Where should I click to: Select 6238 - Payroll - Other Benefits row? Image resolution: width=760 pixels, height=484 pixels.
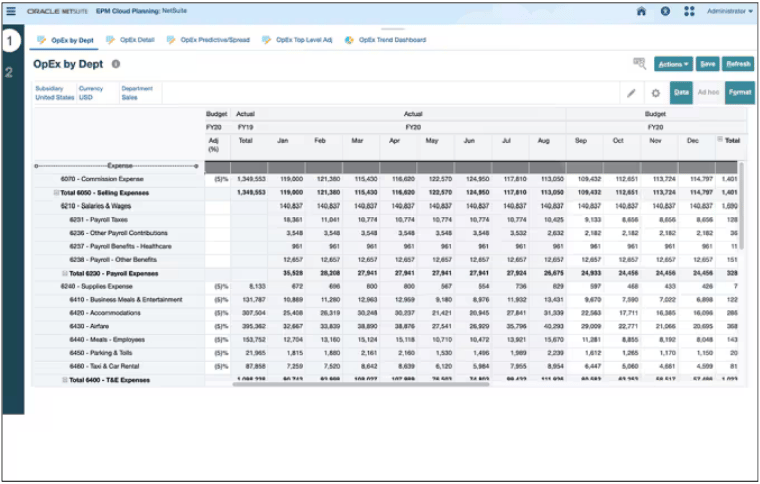(119, 260)
